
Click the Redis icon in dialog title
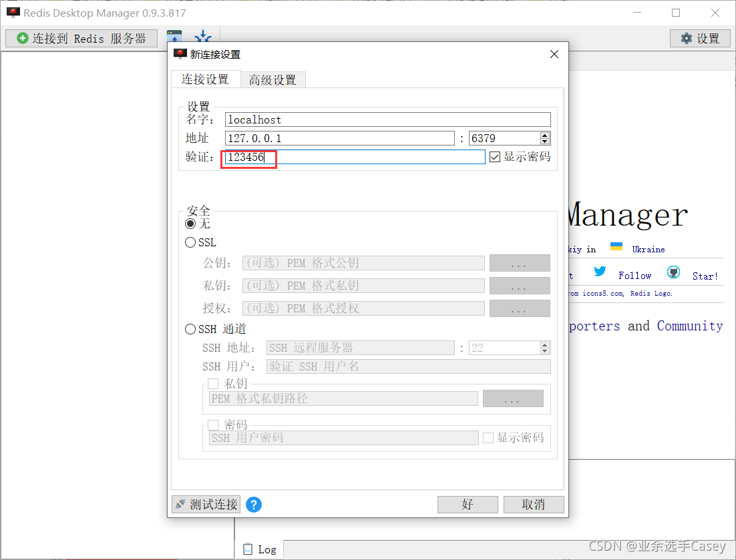pos(180,54)
